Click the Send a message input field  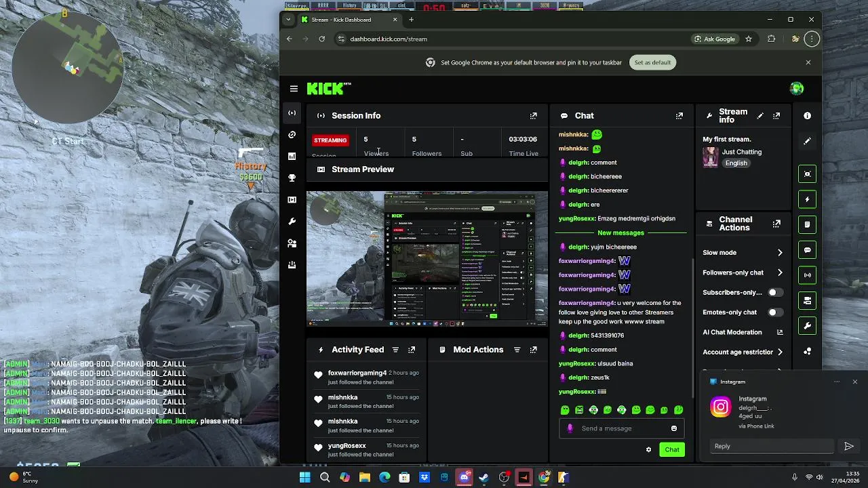[x=621, y=428]
